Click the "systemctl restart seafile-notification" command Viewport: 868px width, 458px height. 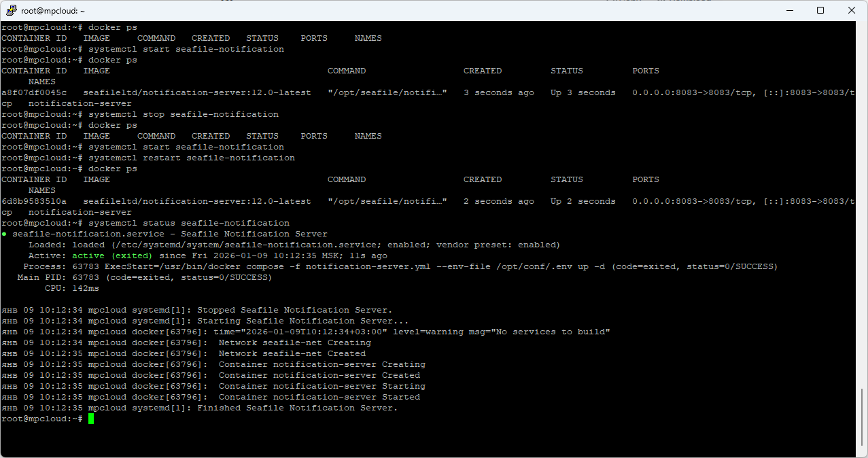tap(192, 158)
